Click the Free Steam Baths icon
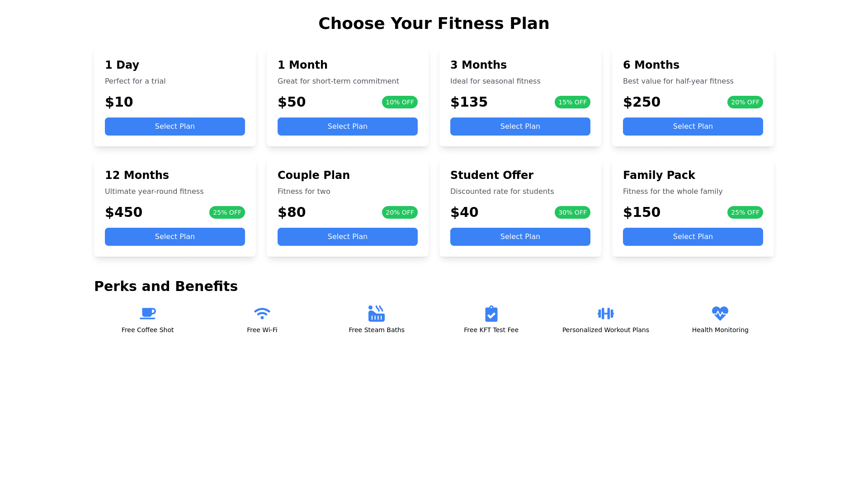868x488 pixels. pos(377,313)
